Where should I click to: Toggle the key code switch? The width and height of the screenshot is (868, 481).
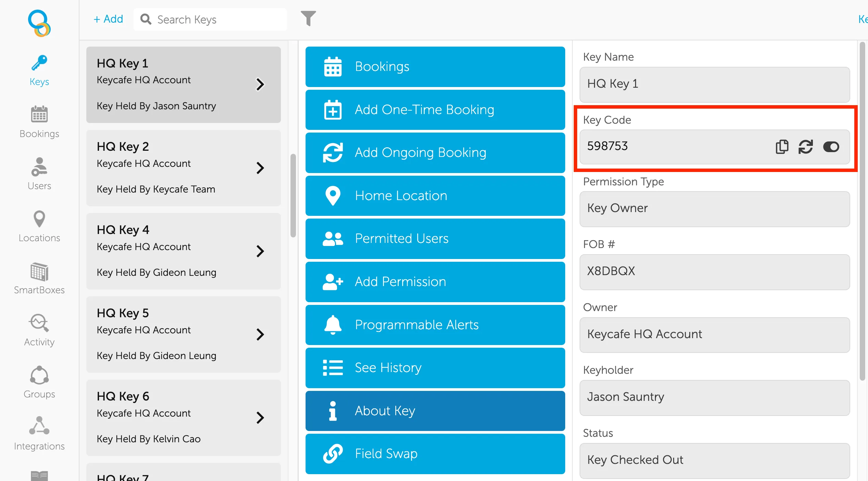pos(831,147)
